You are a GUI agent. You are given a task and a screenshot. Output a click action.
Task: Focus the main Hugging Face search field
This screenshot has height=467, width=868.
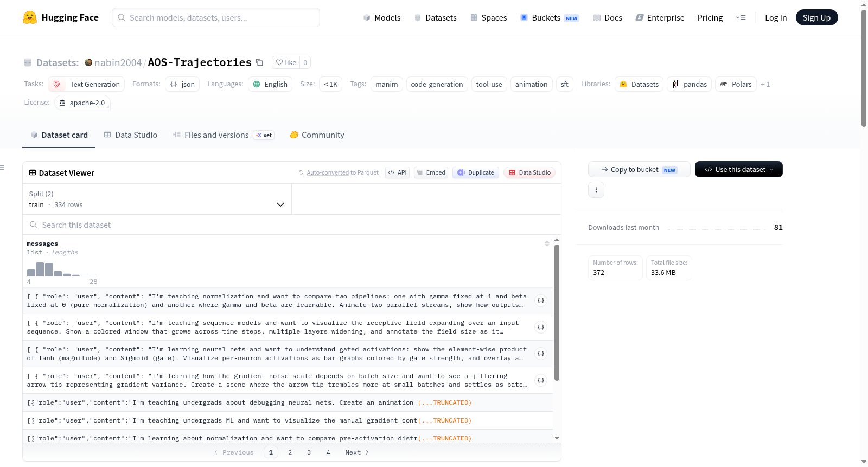pos(216,17)
